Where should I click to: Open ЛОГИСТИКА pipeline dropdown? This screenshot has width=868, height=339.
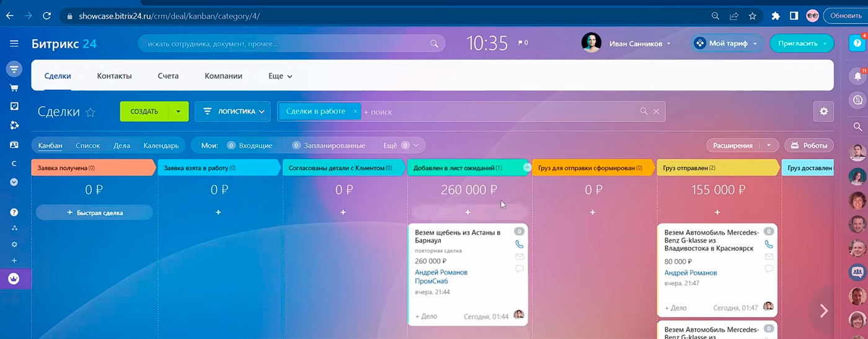point(232,112)
